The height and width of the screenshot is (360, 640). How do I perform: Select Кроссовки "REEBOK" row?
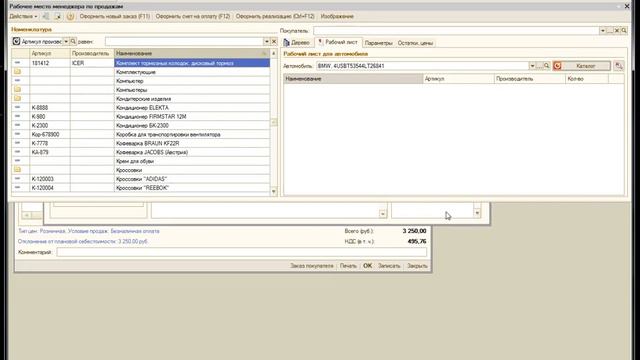pyautogui.click(x=141, y=188)
